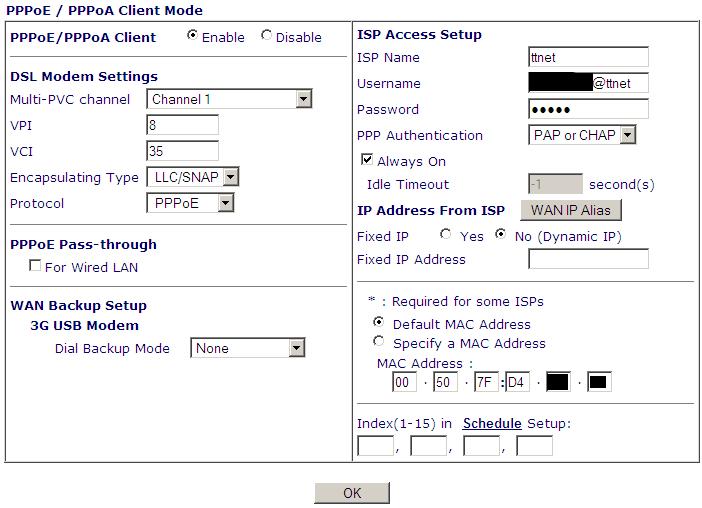Expand the Encapsulating Type dropdown
This screenshot has width=702, height=508.
pyautogui.click(x=192, y=177)
